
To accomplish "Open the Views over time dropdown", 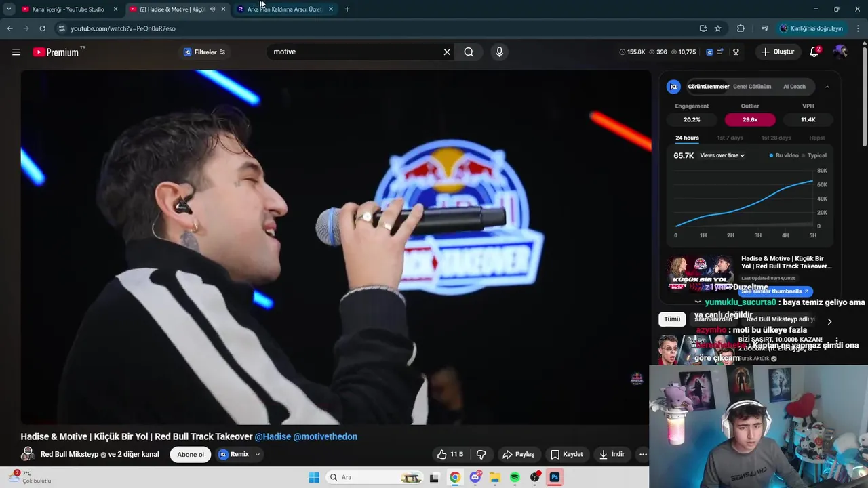I will 722,155.
